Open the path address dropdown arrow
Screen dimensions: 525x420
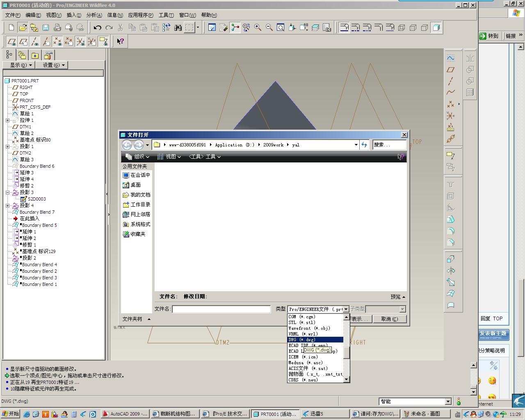point(356,145)
